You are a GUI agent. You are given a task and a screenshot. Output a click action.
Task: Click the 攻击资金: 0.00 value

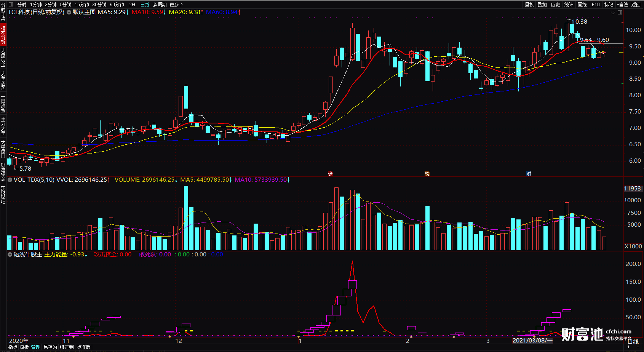(x=113, y=254)
